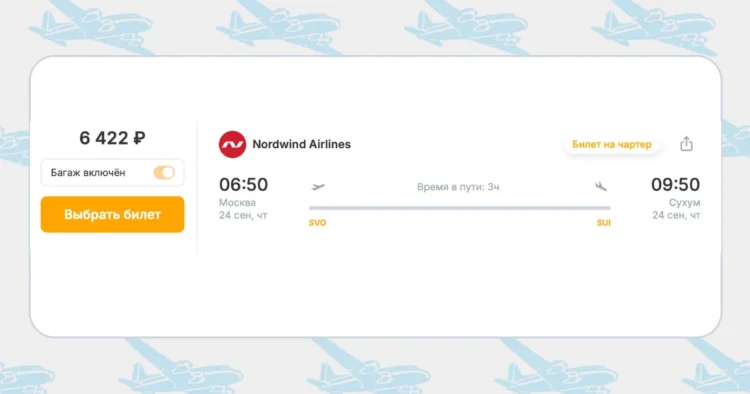Click the SVO airport code
Screen dimensions: 750x394
(x=318, y=223)
